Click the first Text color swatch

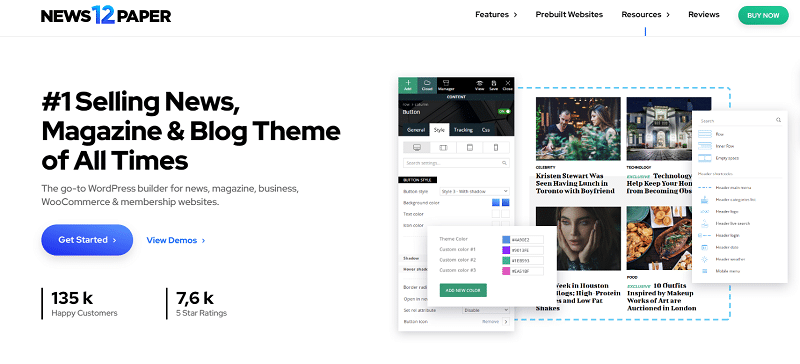click(495, 214)
